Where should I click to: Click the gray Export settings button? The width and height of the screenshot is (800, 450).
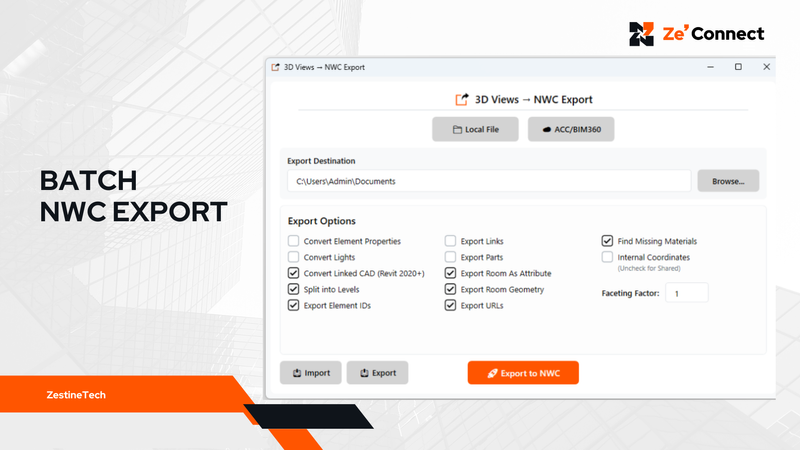[378, 373]
